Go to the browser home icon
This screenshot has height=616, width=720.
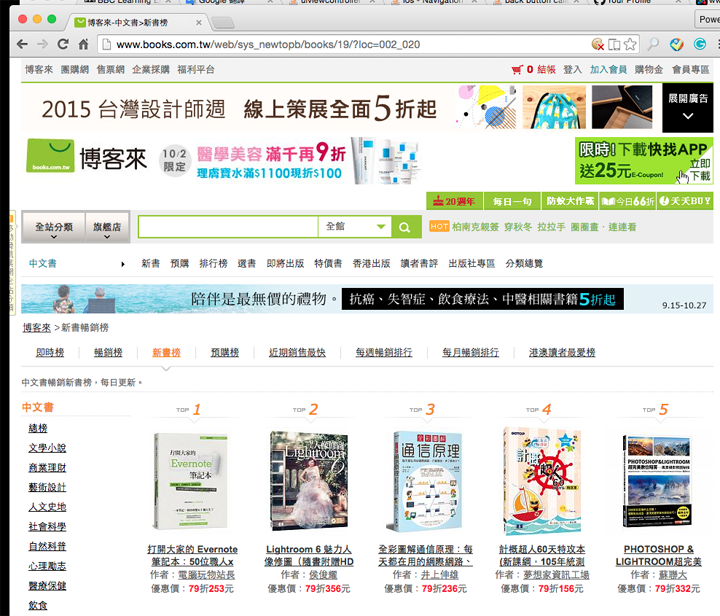pyautogui.click(x=83, y=44)
